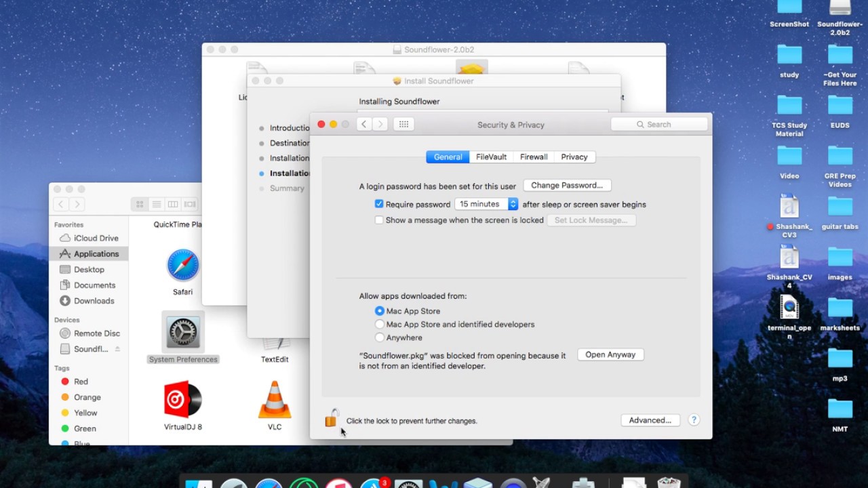Toggle the Require password checkbox

(379, 204)
